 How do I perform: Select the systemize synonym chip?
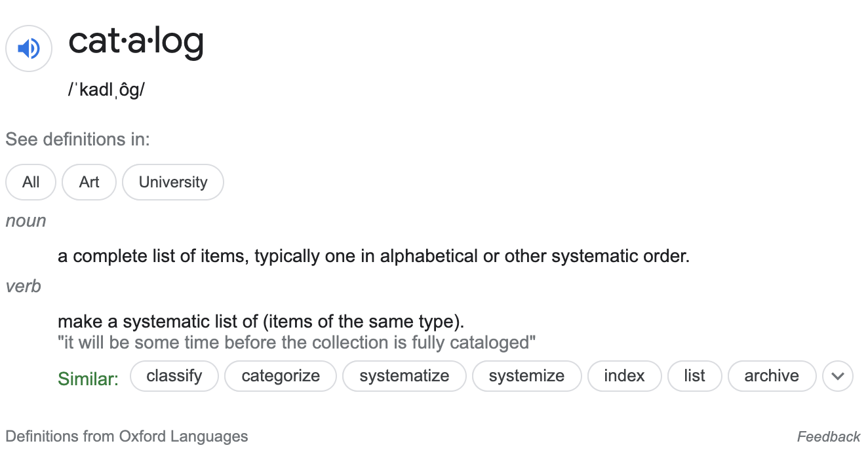pyautogui.click(x=526, y=376)
